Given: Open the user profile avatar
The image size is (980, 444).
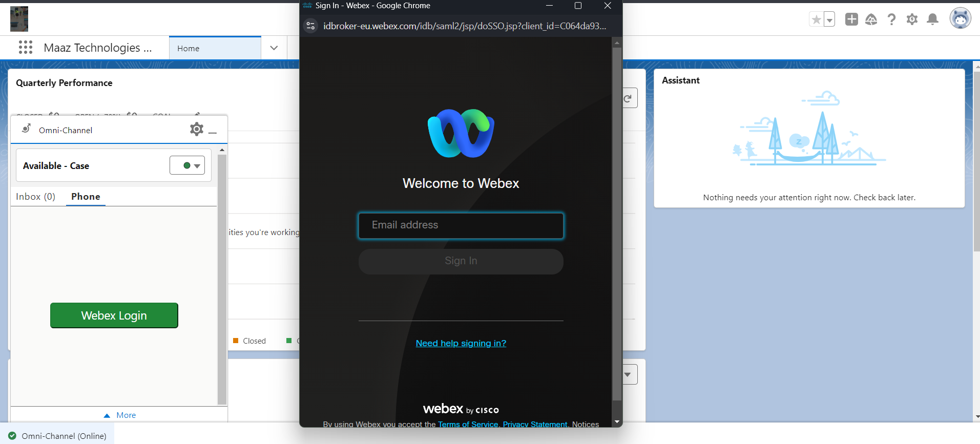Looking at the screenshot, I should pyautogui.click(x=961, y=19).
